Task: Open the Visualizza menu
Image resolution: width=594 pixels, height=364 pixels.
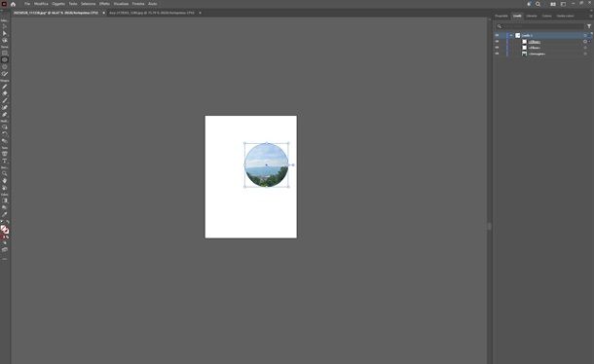Action: [121, 4]
